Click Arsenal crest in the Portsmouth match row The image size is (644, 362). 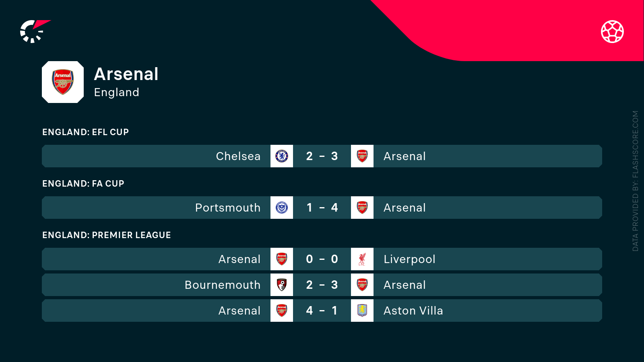[x=362, y=208]
